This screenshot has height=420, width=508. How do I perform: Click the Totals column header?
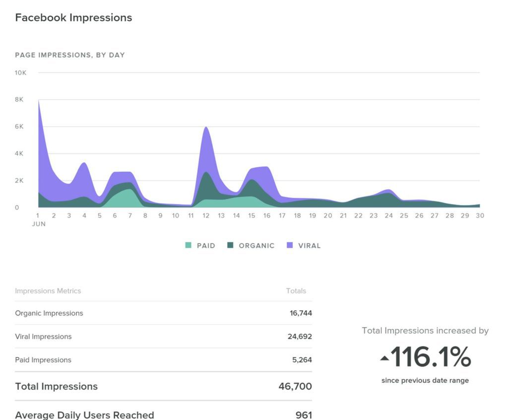[296, 291]
